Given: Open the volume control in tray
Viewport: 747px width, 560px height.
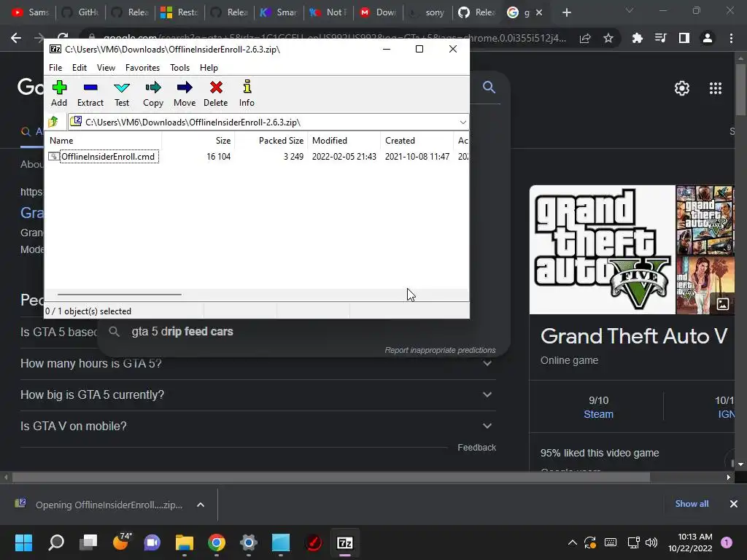Looking at the screenshot, I should point(651,542).
